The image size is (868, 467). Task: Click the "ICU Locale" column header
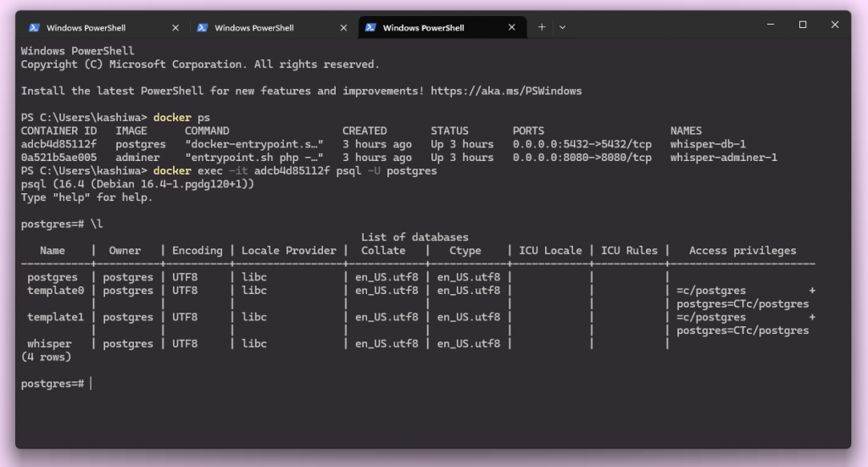click(550, 251)
